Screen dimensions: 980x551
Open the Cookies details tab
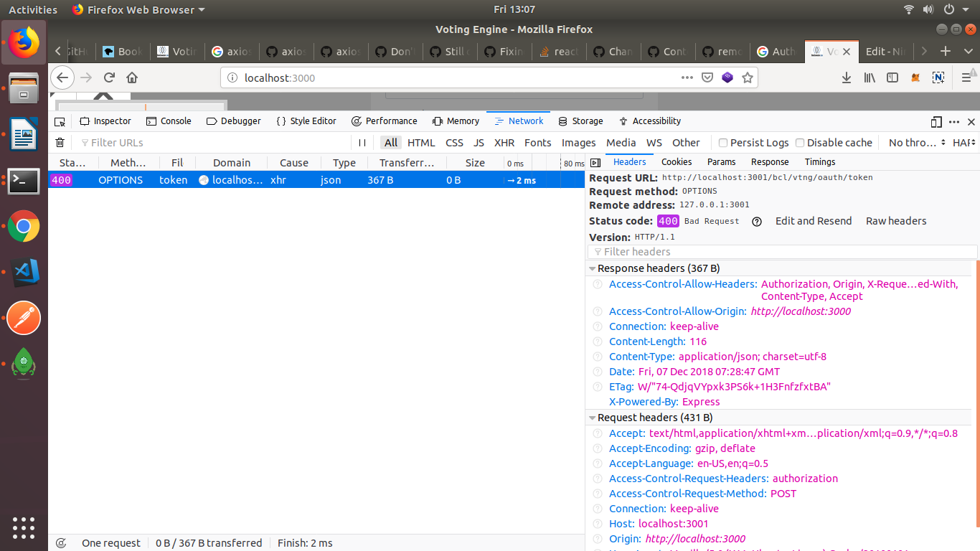(677, 162)
